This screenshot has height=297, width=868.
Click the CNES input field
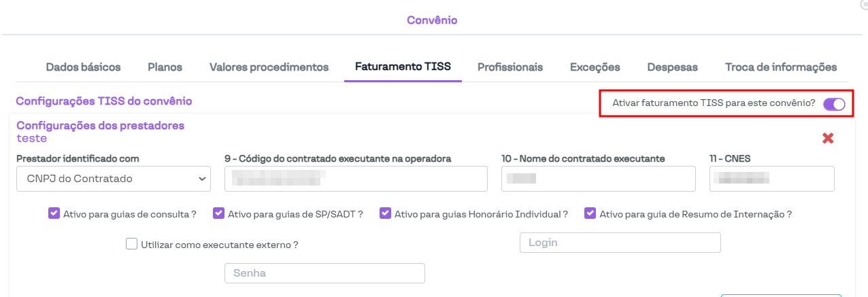[x=771, y=179]
